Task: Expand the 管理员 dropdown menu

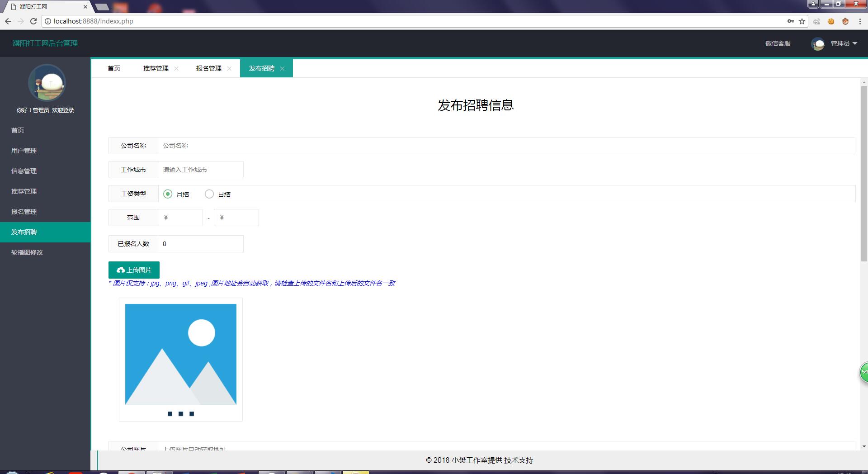Action: 844,43
